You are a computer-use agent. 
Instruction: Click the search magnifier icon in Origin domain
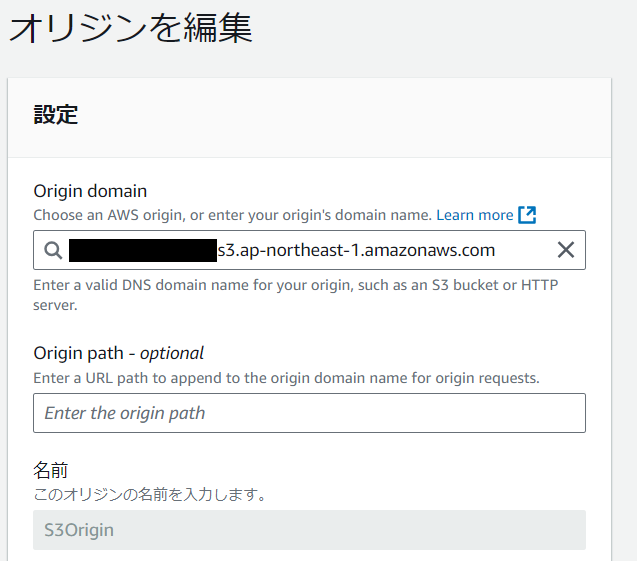pos(53,250)
